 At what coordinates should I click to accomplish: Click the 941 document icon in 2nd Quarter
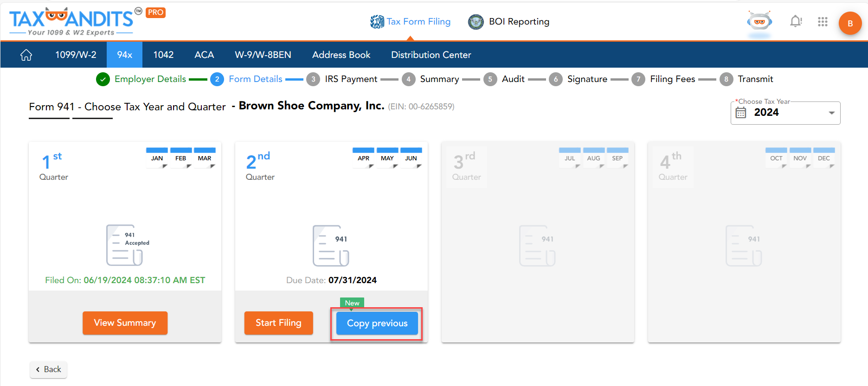331,246
